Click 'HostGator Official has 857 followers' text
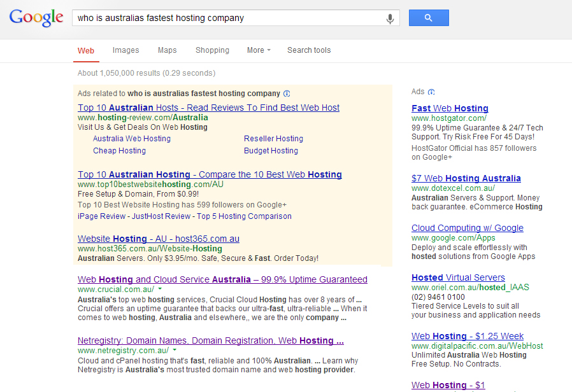Image resolution: width=572 pixels, height=392 pixels. click(x=474, y=153)
